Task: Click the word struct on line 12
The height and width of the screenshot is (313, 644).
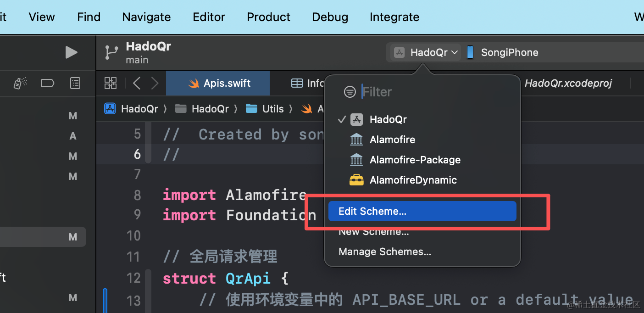Action: tap(189, 279)
